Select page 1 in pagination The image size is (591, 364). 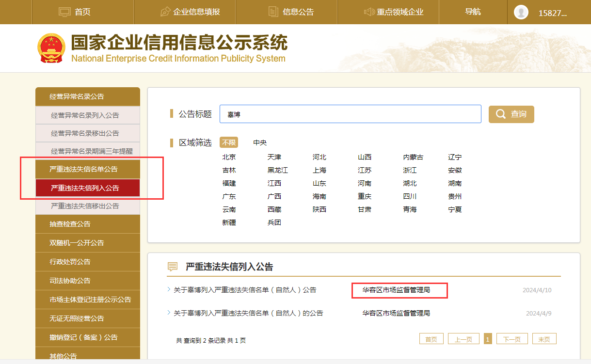(x=488, y=339)
